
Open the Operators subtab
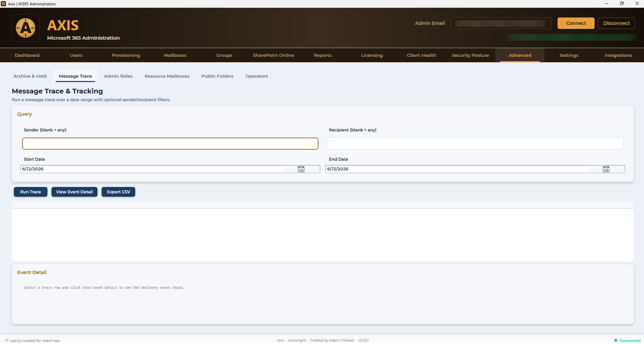pos(257,76)
